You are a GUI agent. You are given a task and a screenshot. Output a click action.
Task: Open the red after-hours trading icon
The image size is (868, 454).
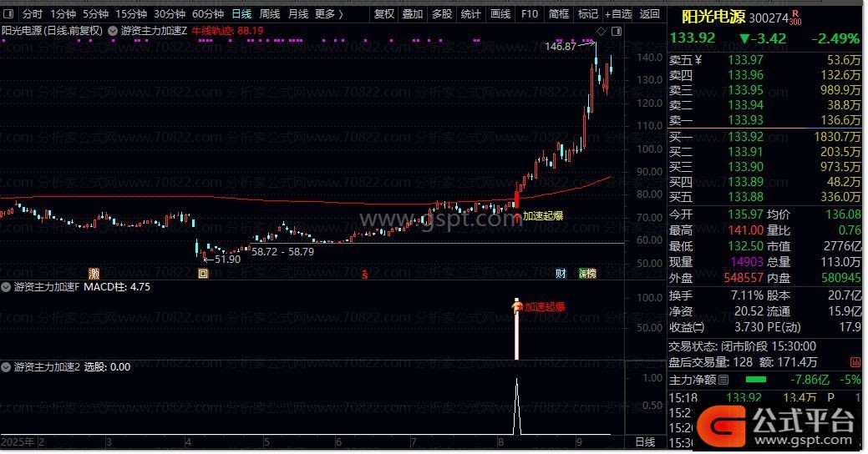tap(855, 362)
